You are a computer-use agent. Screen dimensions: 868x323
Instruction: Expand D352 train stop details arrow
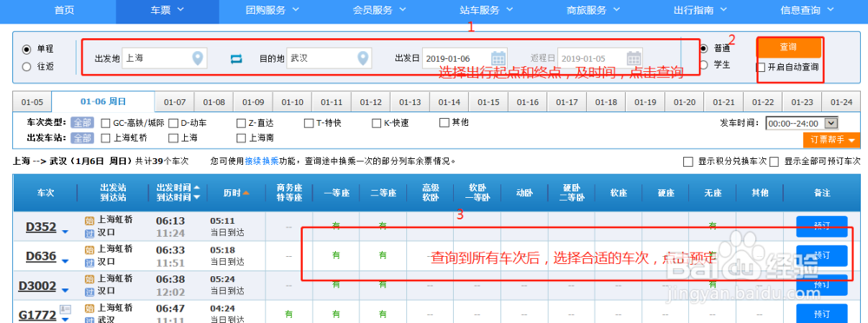click(65, 231)
